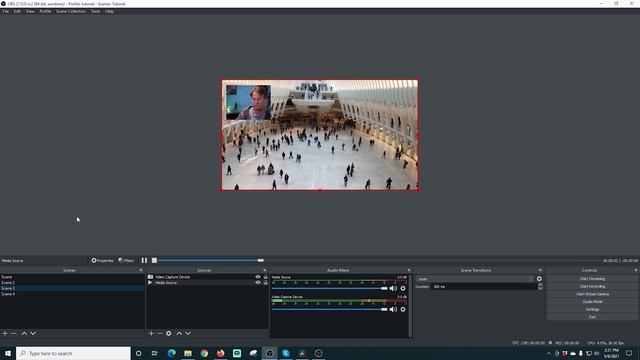Adjust the Video Capture Device volume slider
The width and height of the screenshot is (640, 360).
coord(330,309)
